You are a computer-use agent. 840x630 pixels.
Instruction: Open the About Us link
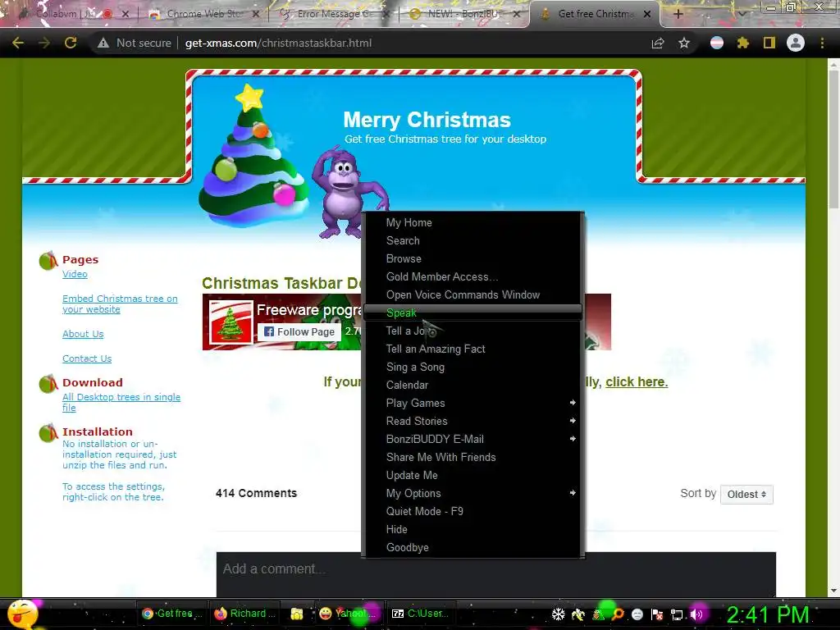coord(83,334)
